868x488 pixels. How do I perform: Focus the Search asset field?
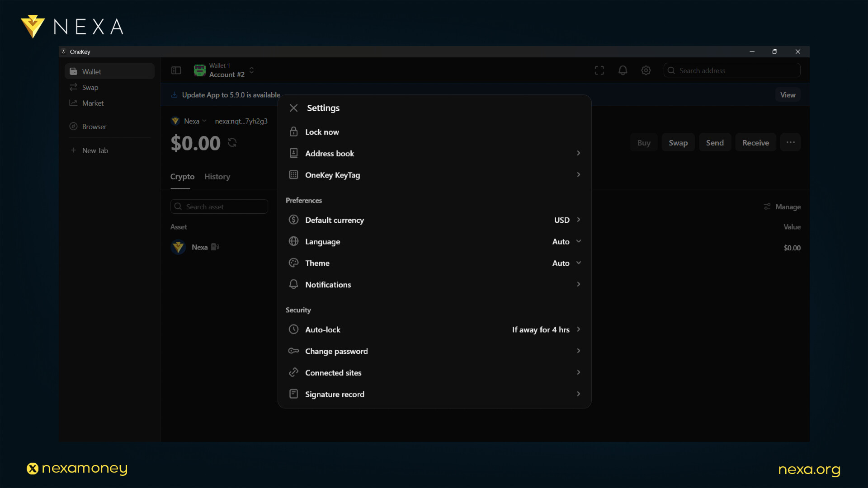coord(219,206)
